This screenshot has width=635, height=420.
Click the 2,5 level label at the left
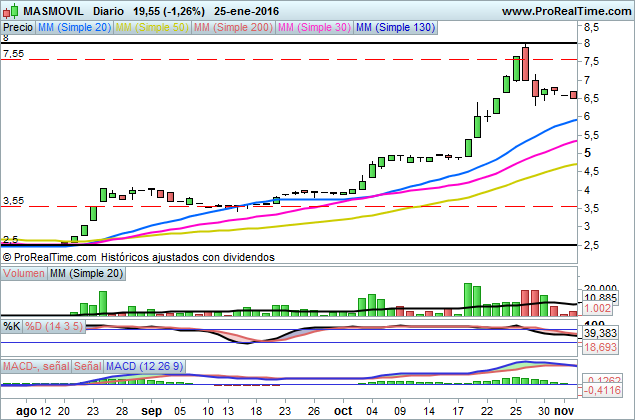click(x=11, y=239)
